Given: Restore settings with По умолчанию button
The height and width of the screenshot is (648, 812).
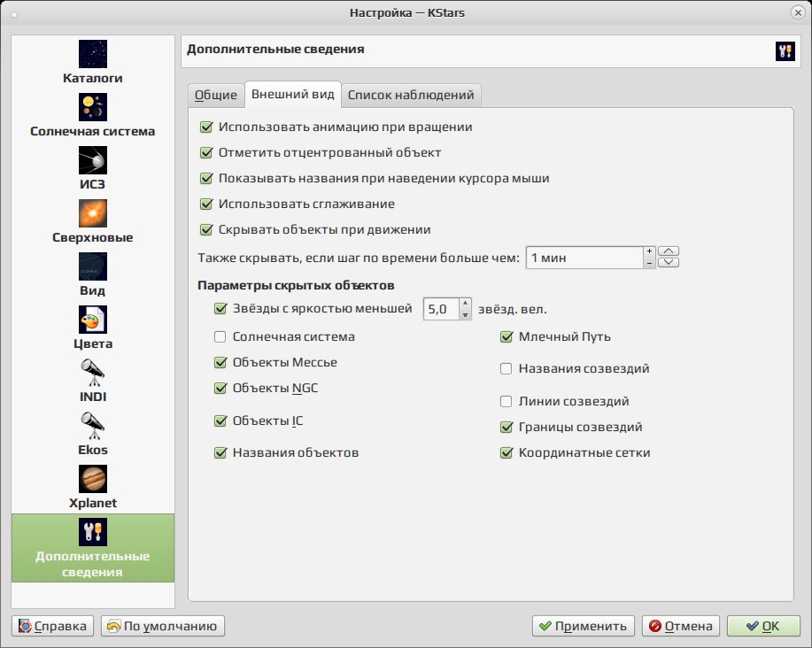Looking at the screenshot, I should 163,626.
